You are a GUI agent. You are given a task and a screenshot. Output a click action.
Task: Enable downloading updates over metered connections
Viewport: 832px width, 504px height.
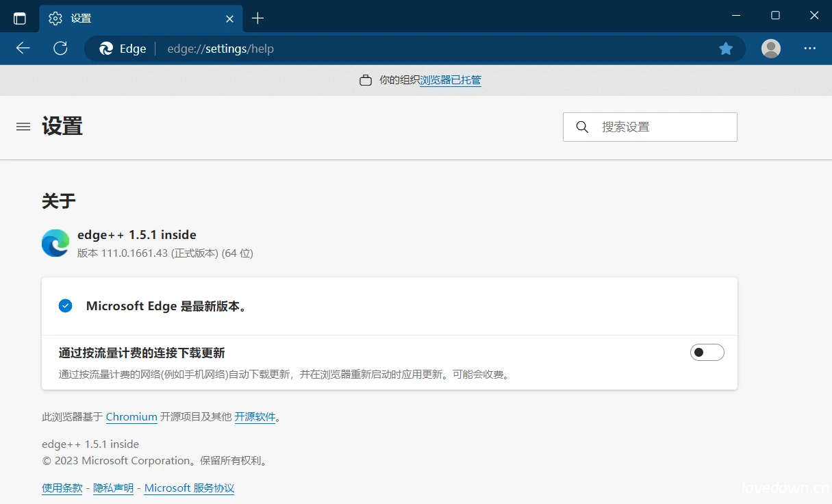pos(707,352)
